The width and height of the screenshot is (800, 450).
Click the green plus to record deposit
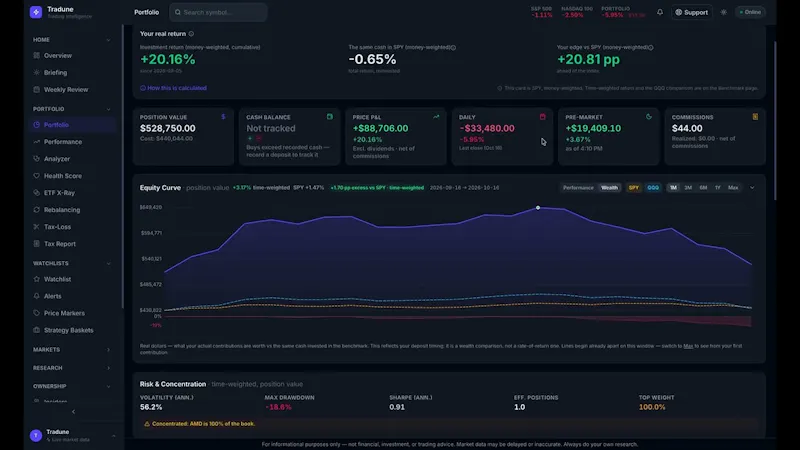[x=250, y=138]
